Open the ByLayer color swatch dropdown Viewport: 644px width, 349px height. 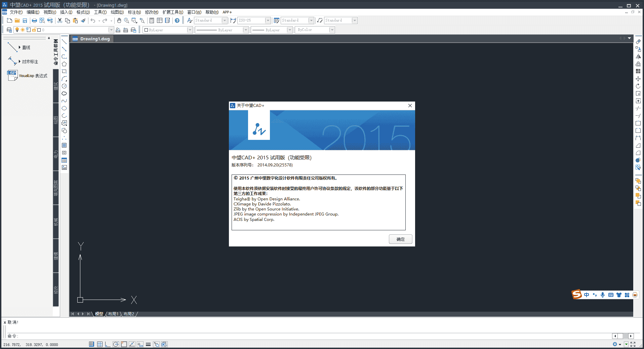[190, 30]
